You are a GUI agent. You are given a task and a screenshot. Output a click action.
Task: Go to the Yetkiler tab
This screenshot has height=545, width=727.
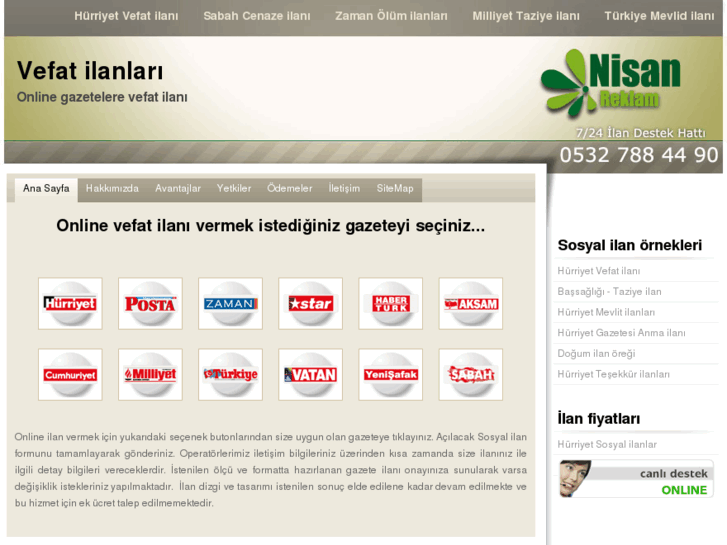point(234,189)
